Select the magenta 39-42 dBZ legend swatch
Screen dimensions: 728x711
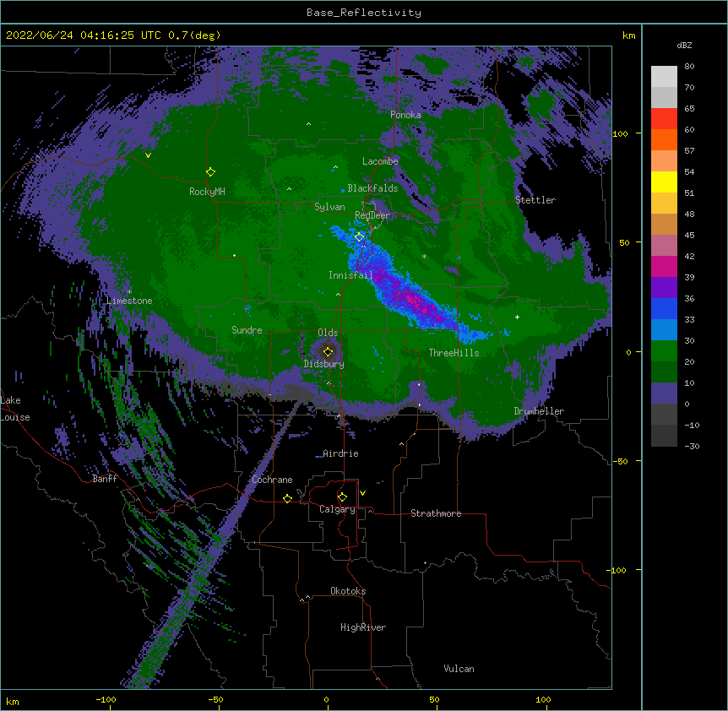point(664,266)
